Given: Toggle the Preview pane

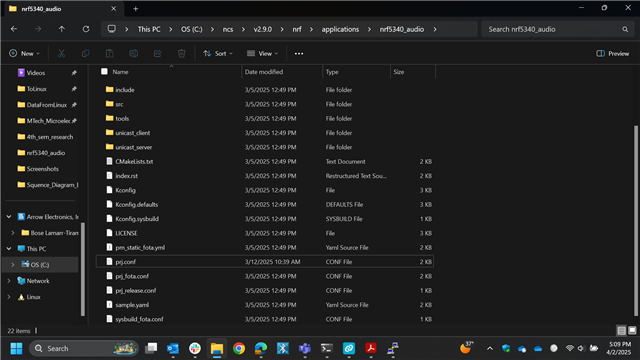Looking at the screenshot, I should coord(613,53).
